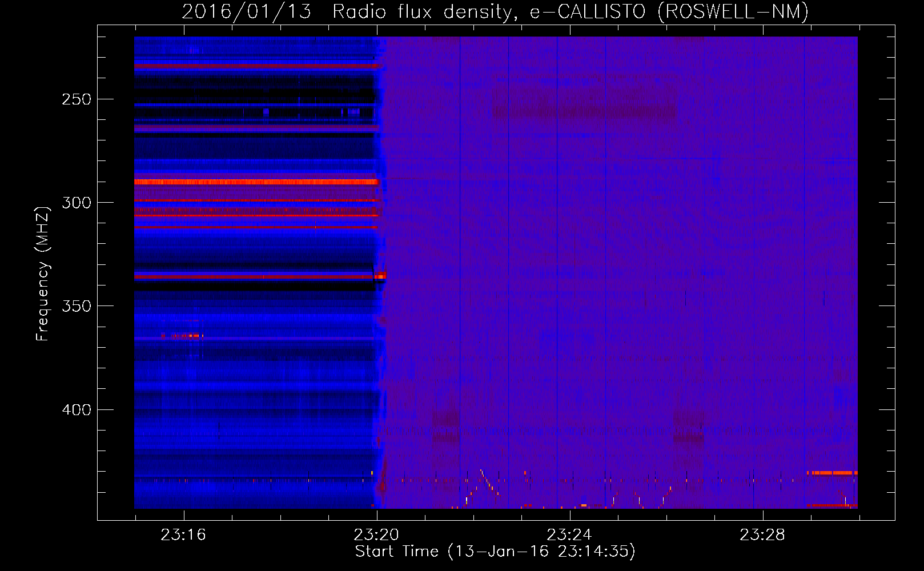Viewport: 924px width, 571px height.
Task: Click the bright red band near 290 MHz
Action: tap(256, 182)
